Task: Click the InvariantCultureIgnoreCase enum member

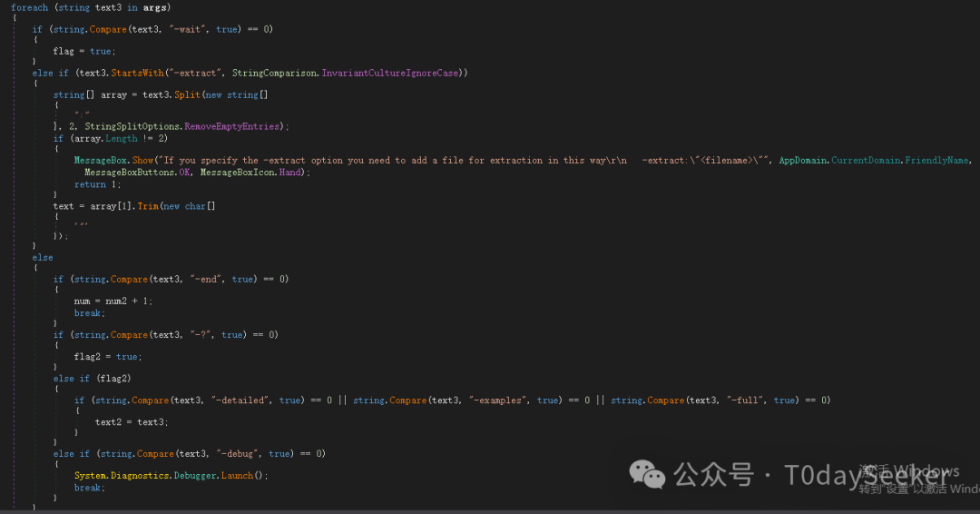Action: pos(390,74)
